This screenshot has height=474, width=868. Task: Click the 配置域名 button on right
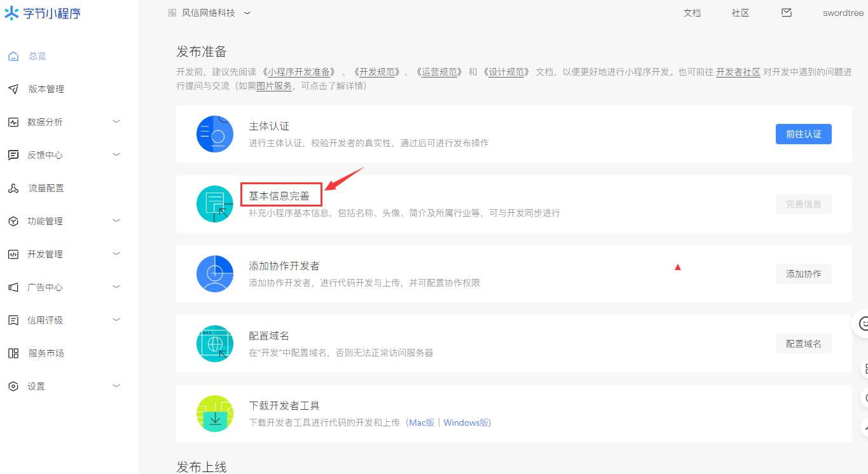(803, 344)
